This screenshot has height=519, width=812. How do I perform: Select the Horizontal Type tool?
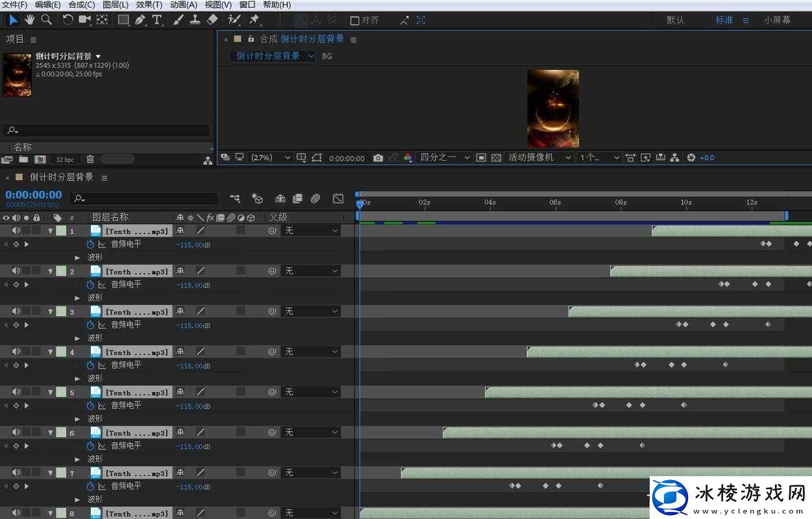(x=157, y=19)
